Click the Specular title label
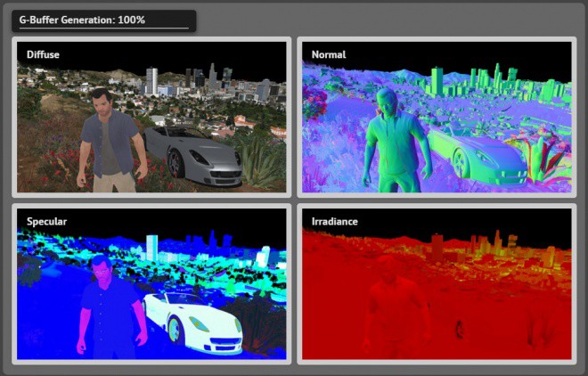The width and height of the screenshot is (588, 376). tap(47, 222)
